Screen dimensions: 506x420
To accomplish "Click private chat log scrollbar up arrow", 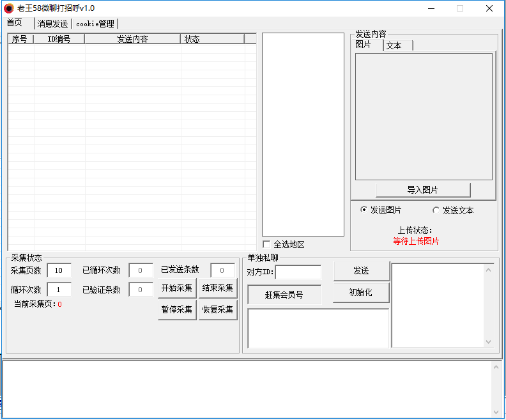I will pyautogui.click(x=488, y=270).
